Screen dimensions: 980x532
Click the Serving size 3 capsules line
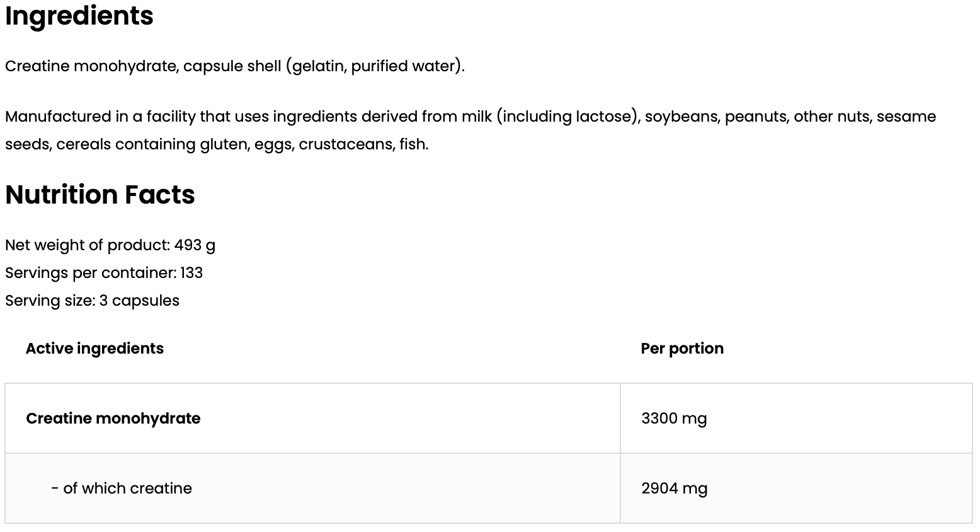point(92,301)
